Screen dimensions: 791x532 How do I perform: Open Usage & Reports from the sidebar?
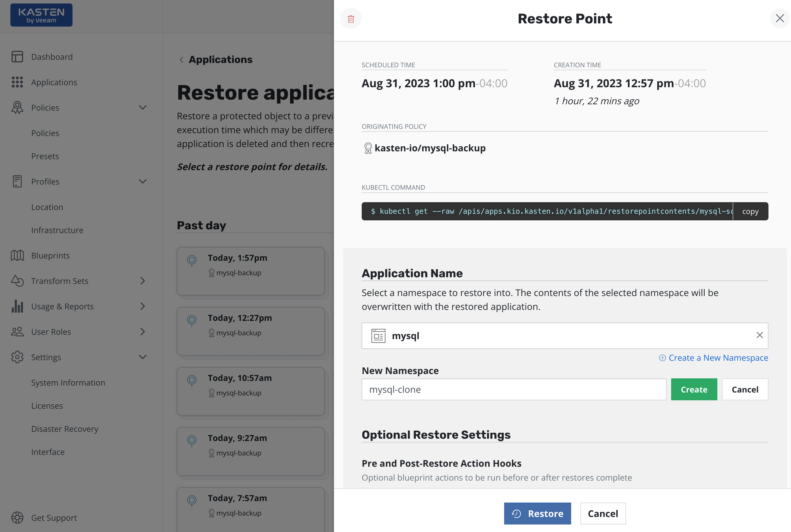point(62,306)
